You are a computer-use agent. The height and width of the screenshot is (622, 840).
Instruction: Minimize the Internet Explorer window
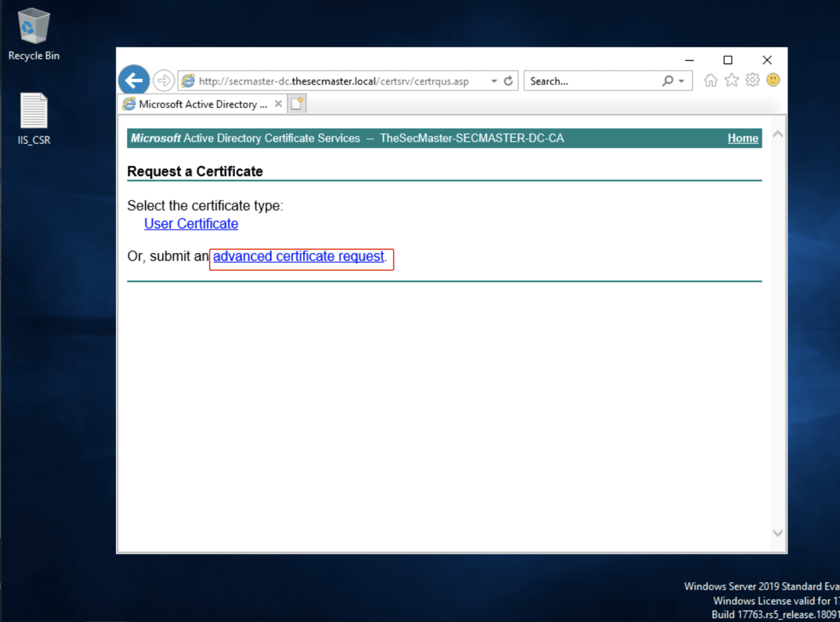click(x=689, y=60)
